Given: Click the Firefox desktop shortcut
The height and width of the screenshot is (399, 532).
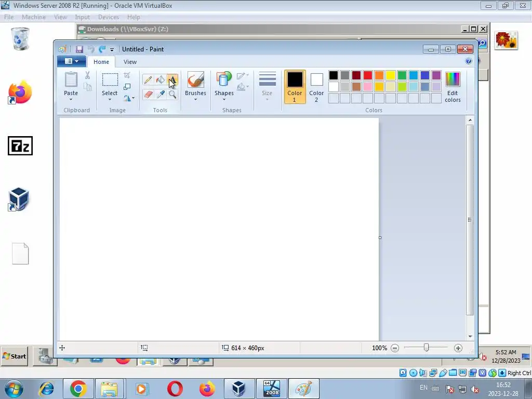Looking at the screenshot, I should click(x=20, y=92).
